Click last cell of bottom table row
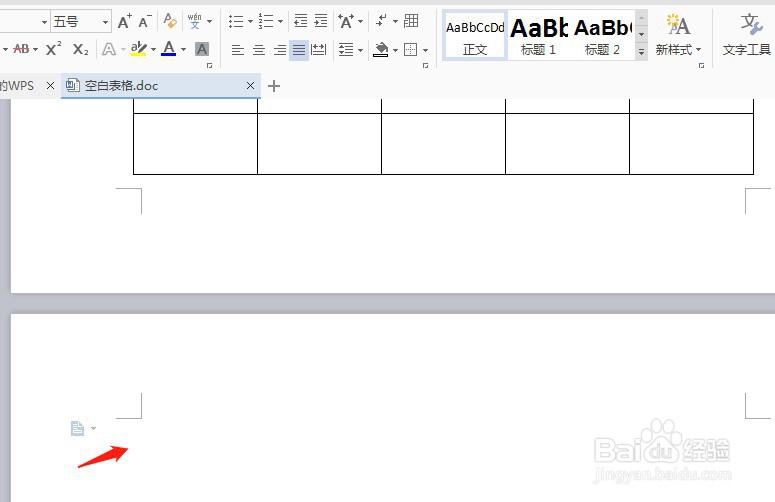 click(691, 144)
